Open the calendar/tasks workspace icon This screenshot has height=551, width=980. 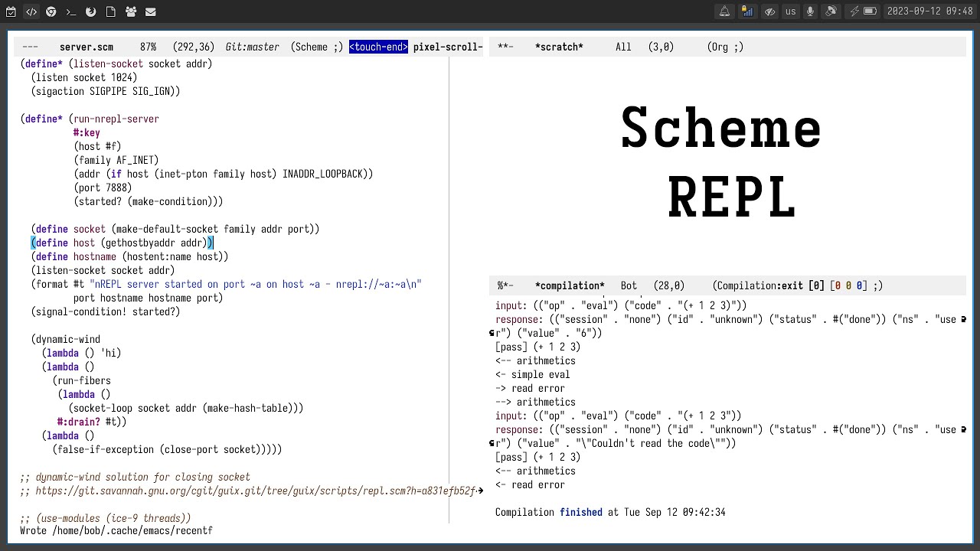click(11, 11)
